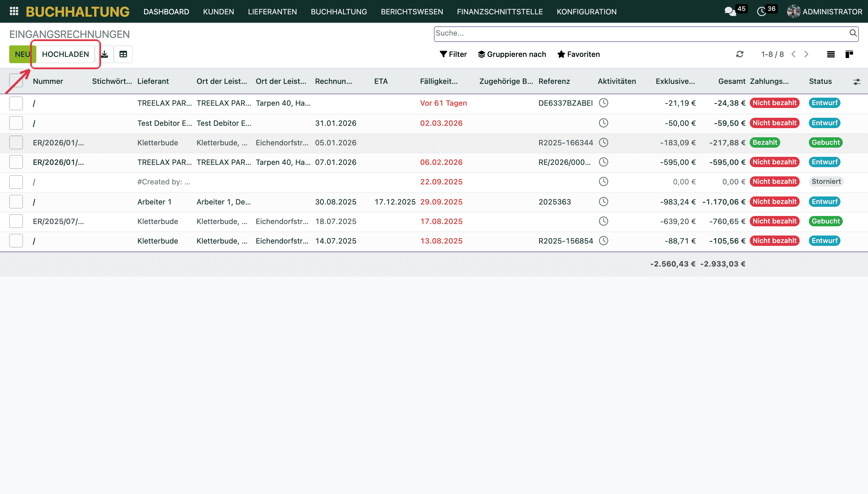Click the download/import icon next to Hochladen
This screenshot has height=494, width=868.
click(105, 54)
